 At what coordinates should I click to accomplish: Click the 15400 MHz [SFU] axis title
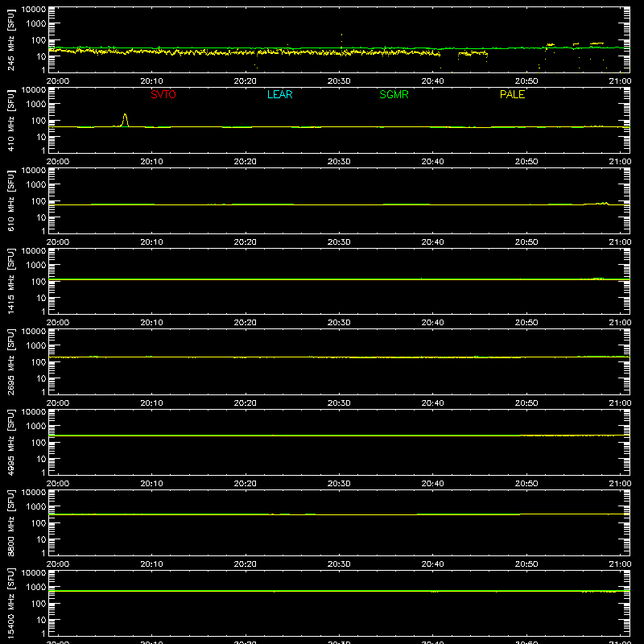pos(10,603)
